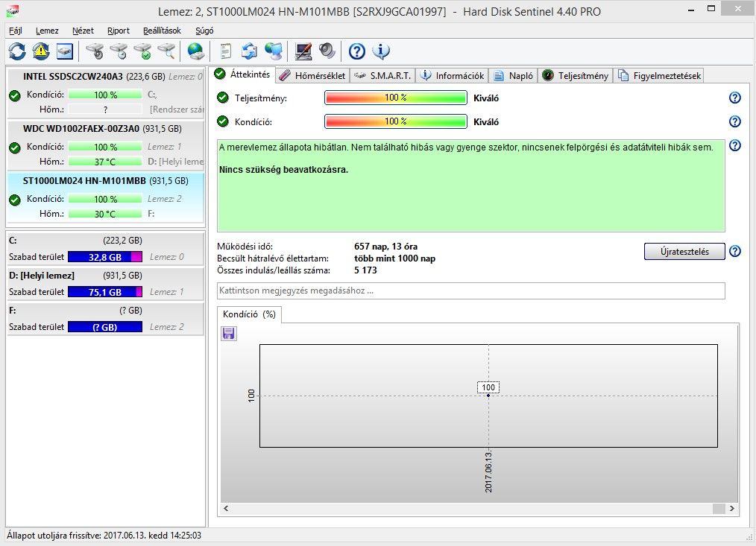This screenshot has height=546, width=756.
Task: Click the report document toolbar icon
Action: (225, 51)
